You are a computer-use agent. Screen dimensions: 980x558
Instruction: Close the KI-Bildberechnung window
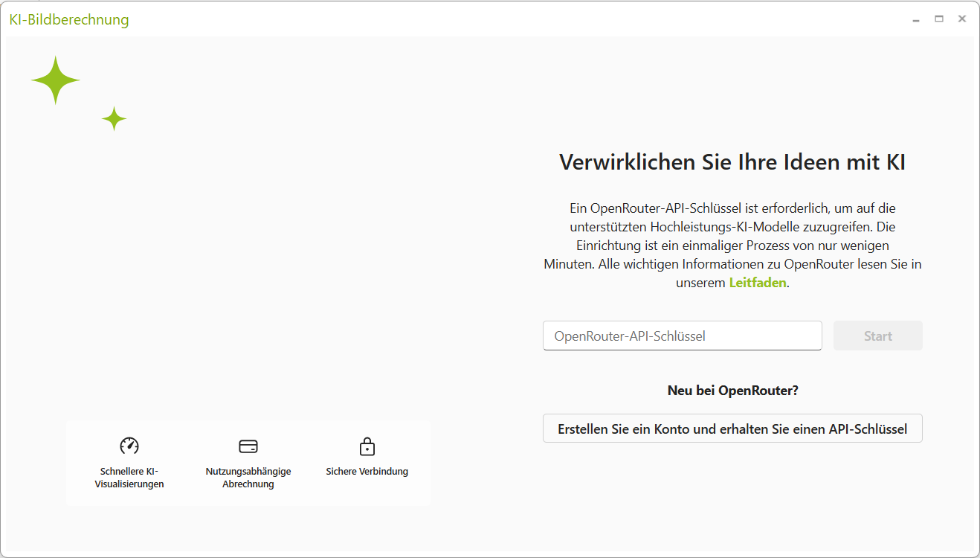(x=962, y=19)
